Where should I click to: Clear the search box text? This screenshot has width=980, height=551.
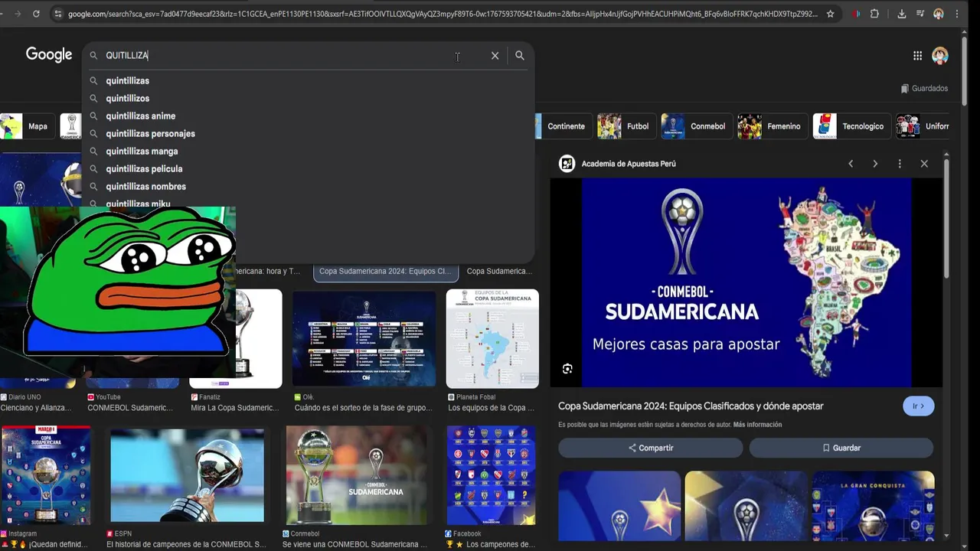coord(495,55)
